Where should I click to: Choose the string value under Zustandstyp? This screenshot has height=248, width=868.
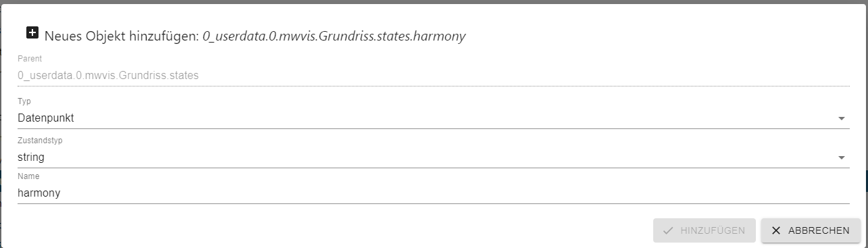click(31, 157)
